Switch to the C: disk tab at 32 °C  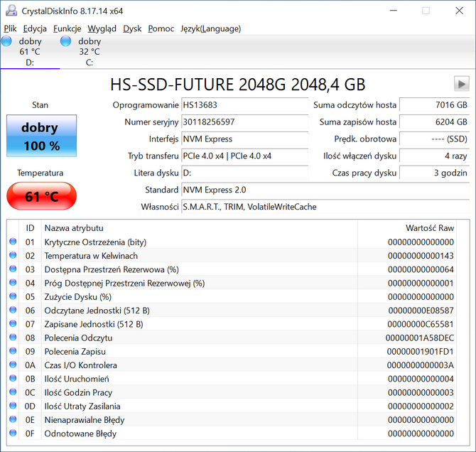tap(90, 52)
